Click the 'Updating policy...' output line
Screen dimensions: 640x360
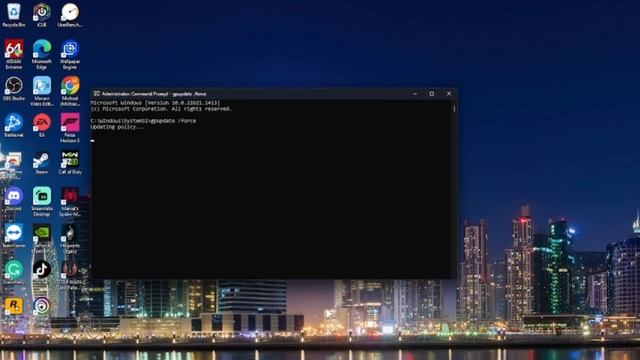click(118, 127)
